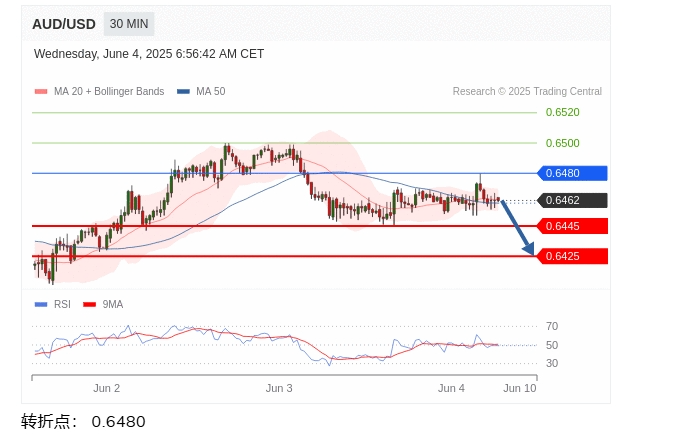This screenshot has width=678, height=438.
Task: Select the MA 20 + Bollinger Bands label
Action: coord(109,91)
